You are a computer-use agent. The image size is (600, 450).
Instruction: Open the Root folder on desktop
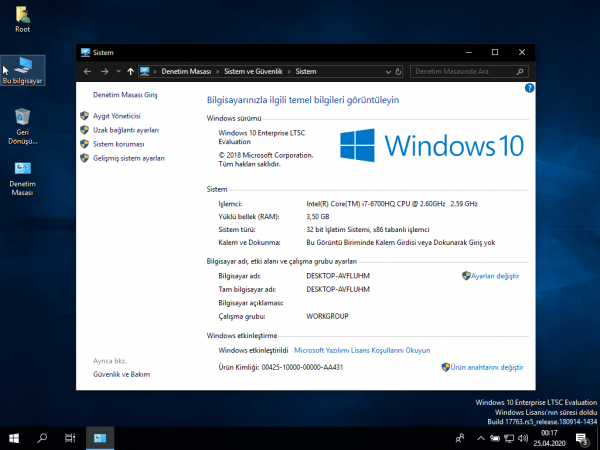coord(22,16)
